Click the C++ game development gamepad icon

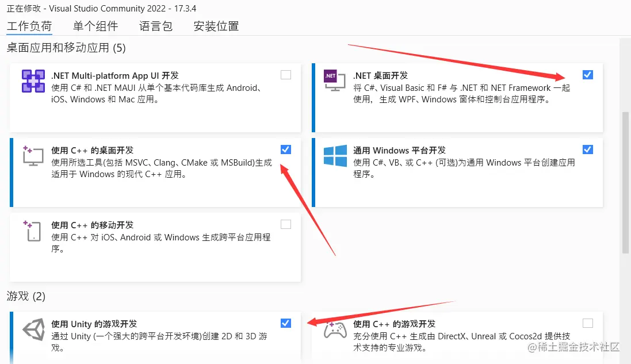coord(335,330)
